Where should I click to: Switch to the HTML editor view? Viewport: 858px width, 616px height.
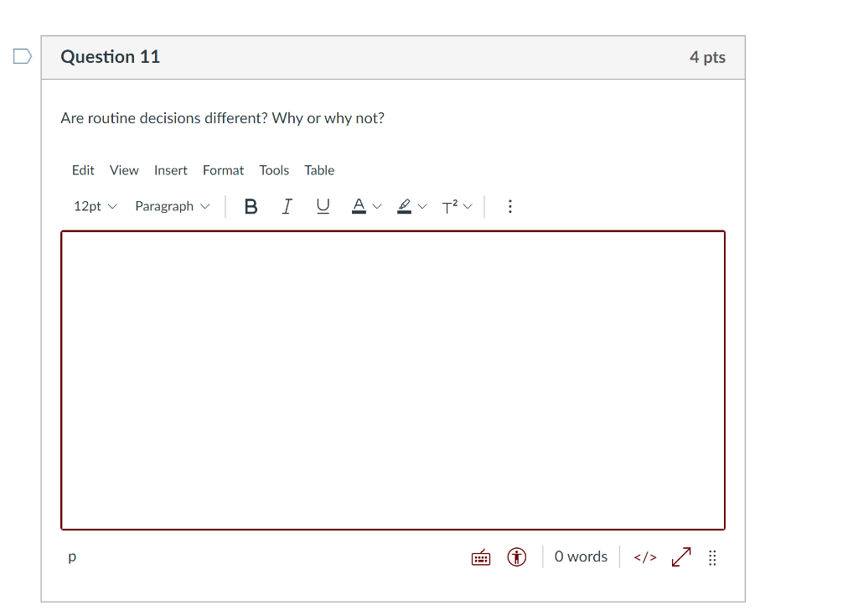[644, 556]
